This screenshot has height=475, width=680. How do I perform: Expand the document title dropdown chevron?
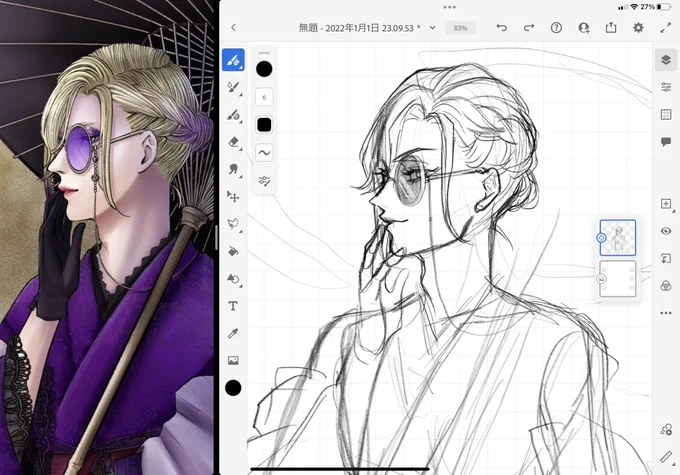tap(432, 28)
